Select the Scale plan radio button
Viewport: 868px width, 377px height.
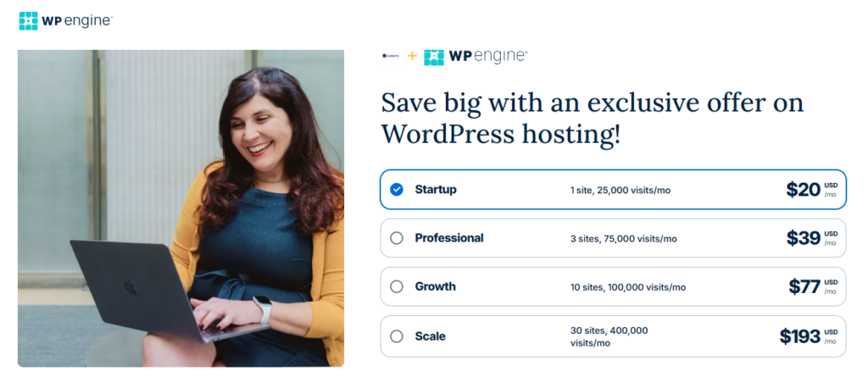[x=397, y=336]
